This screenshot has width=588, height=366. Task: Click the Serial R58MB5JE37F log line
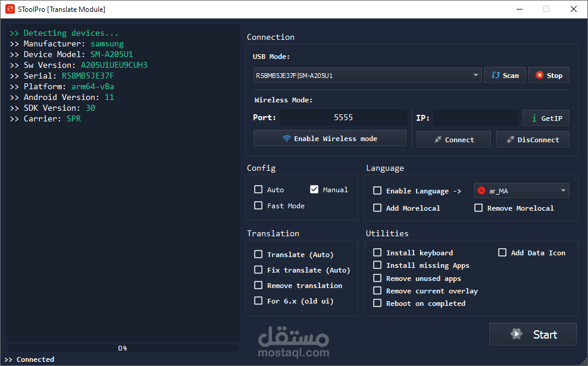coord(62,76)
